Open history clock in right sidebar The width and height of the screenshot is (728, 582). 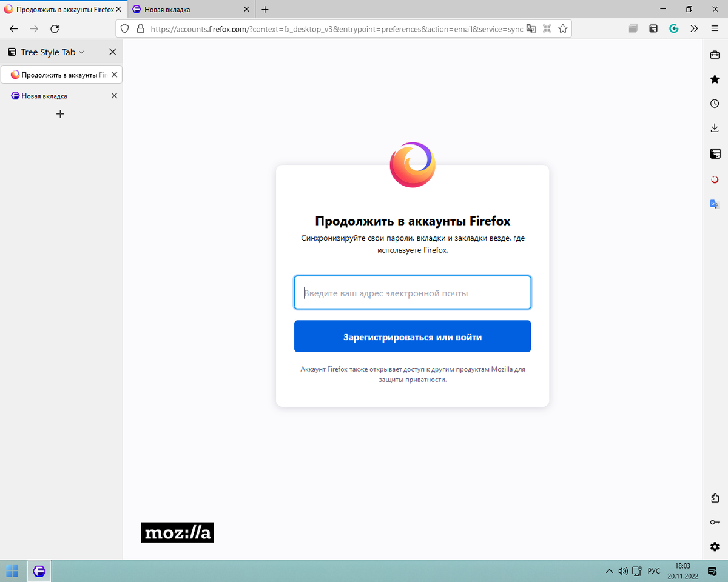pos(715,104)
